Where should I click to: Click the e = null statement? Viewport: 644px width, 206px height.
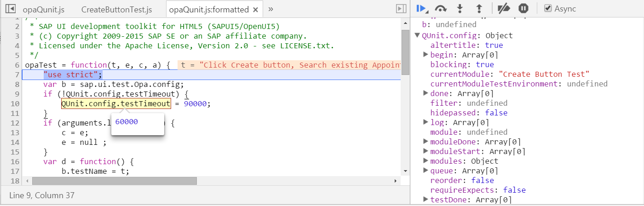click(x=84, y=143)
